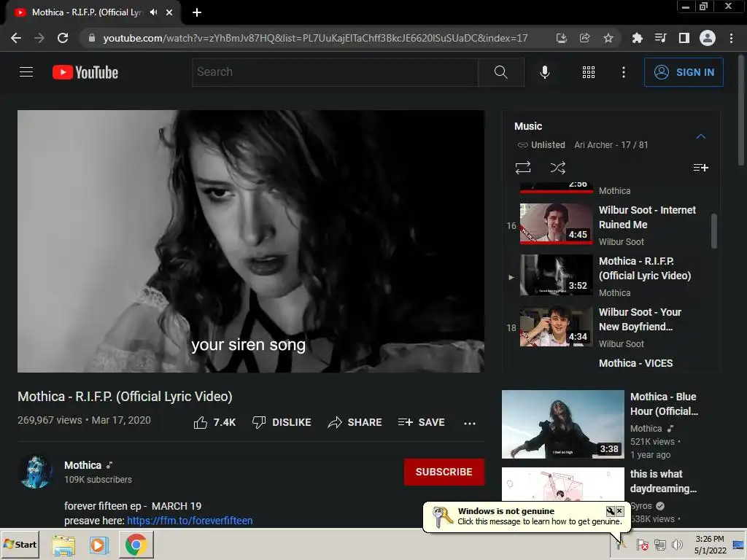
Task: Go back in browser history
Action: (16, 38)
